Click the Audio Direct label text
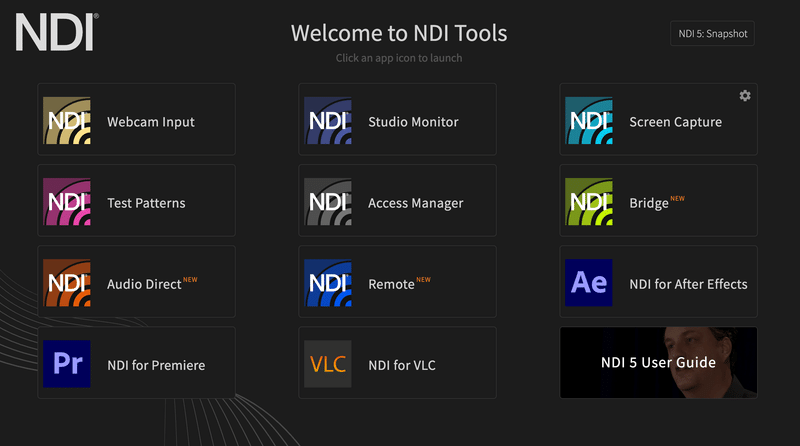 [144, 284]
